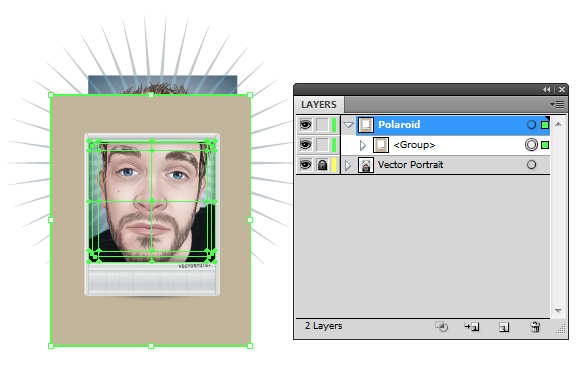Click the Create New Sublayer icon
This screenshot has width=583, height=378.
[x=472, y=327]
